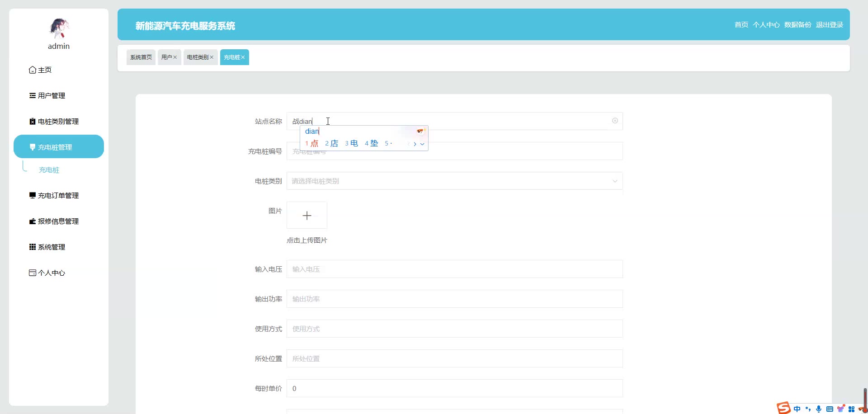Close the 电桩类别 tab

tap(212, 57)
